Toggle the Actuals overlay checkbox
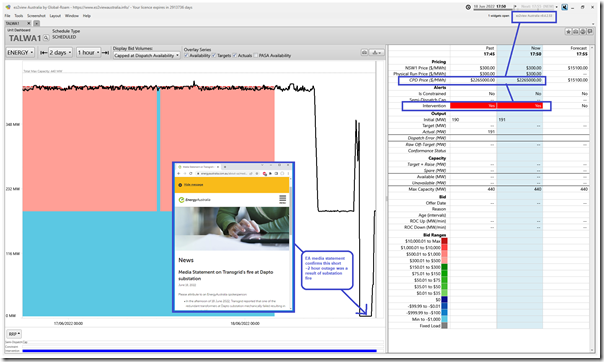This screenshot has width=604, height=362. point(235,55)
